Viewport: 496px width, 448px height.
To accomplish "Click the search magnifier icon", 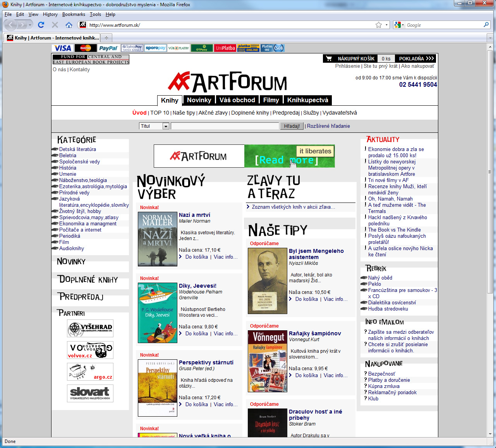I will [x=486, y=25].
